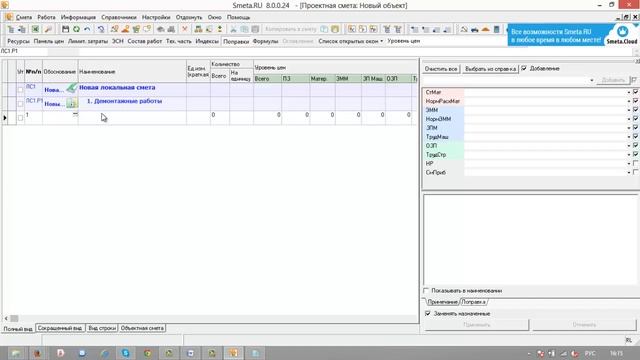
Task: Open the Смета menu
Action: [24, 17]
